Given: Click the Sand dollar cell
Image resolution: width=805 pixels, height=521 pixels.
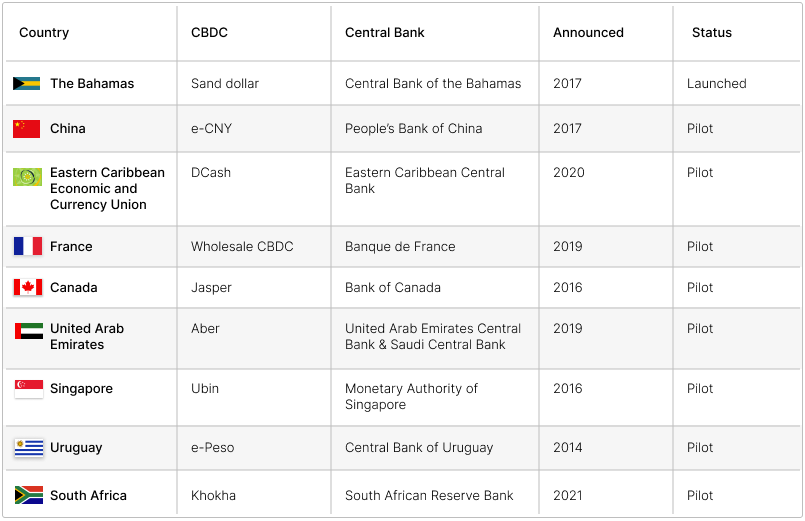Looking at the screenshot, I should click(225, 83).
